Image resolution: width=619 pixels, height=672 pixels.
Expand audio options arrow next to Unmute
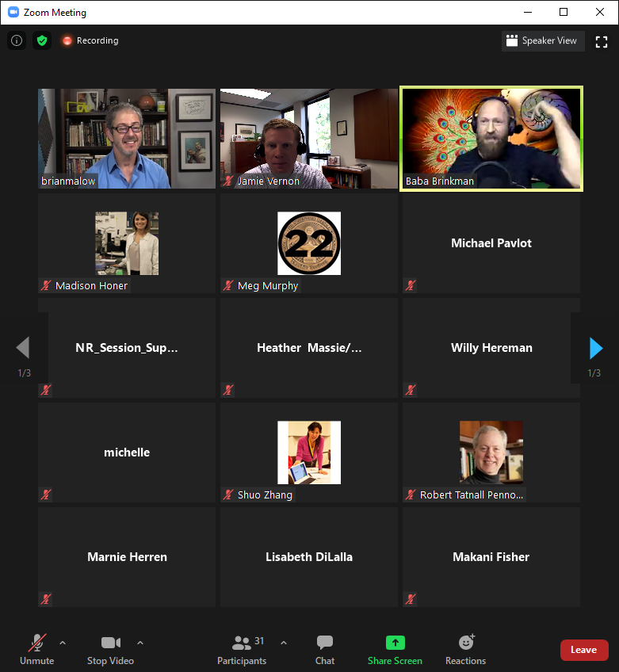click(x=63, y=643)
